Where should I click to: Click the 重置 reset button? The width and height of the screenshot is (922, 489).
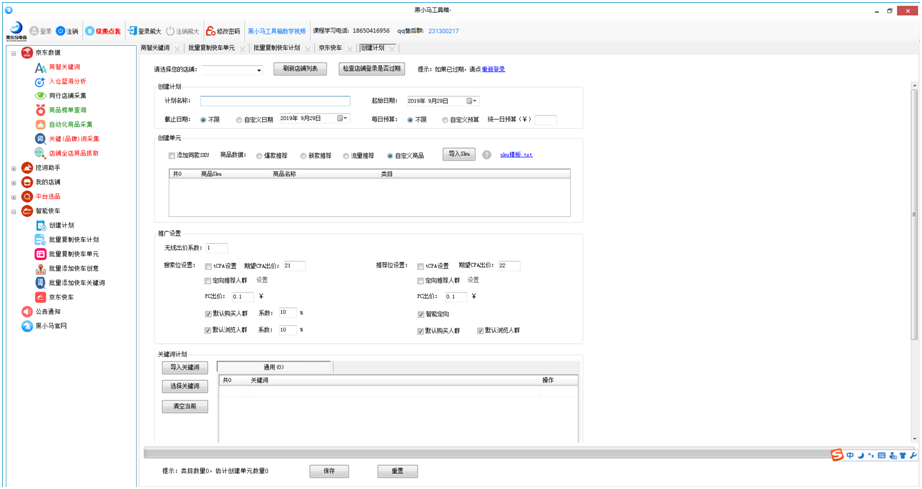[397, 471]
